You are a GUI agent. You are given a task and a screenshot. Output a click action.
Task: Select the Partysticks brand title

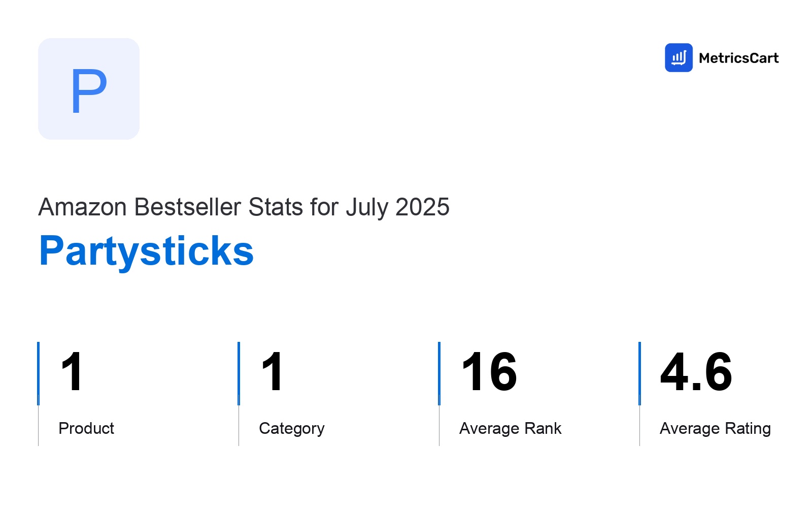tap(146, 251)
